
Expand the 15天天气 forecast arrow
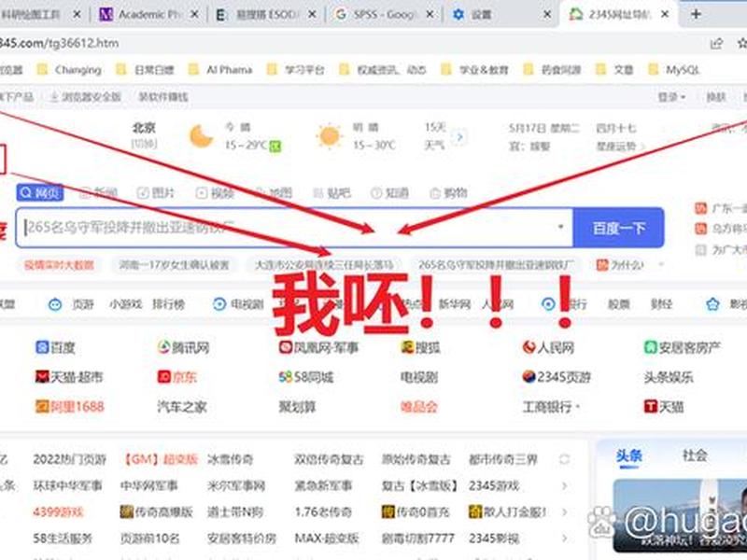point(459,137)
